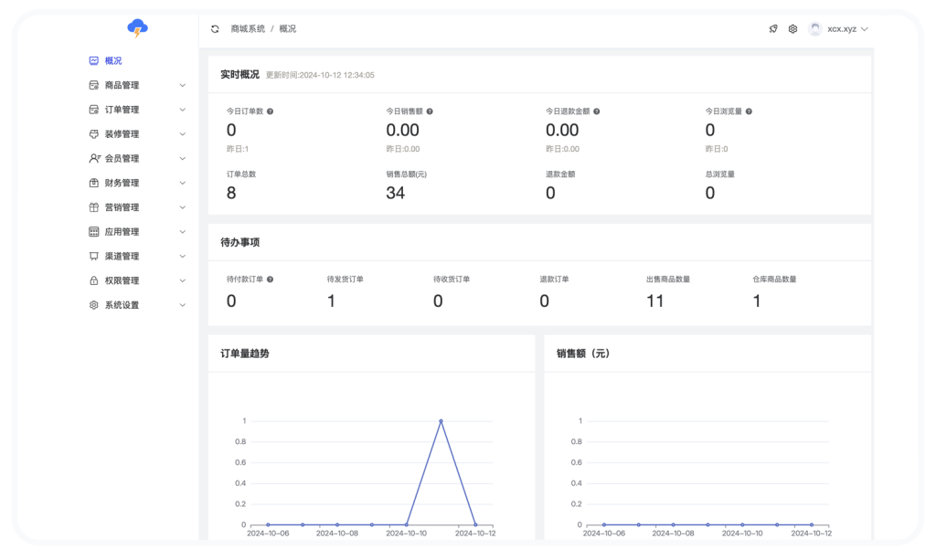Click the 权限管理 lock icon
The height and width of the screenshot is (560, 936).
[x=94, y=280]
